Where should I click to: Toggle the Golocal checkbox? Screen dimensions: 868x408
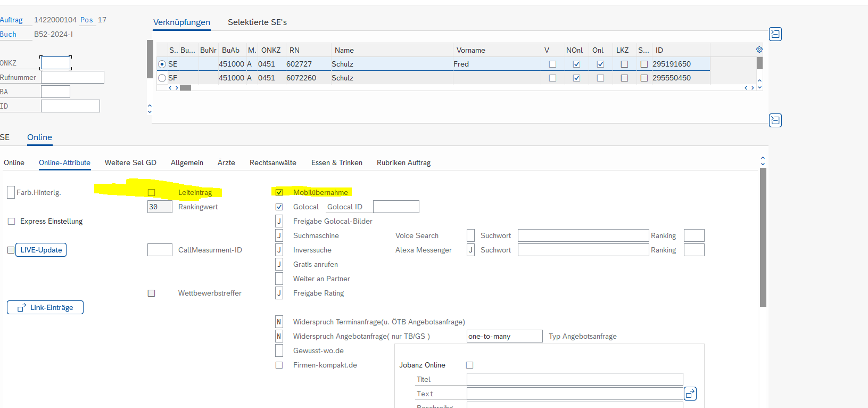tap(279, 207)
